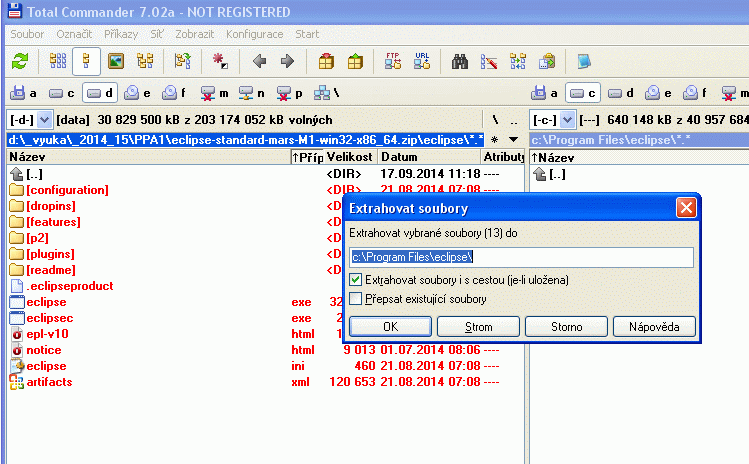Click the copy names to clipboard icon
The width and height of the screenshot is (749, 464).
click(x=547, y=61)
